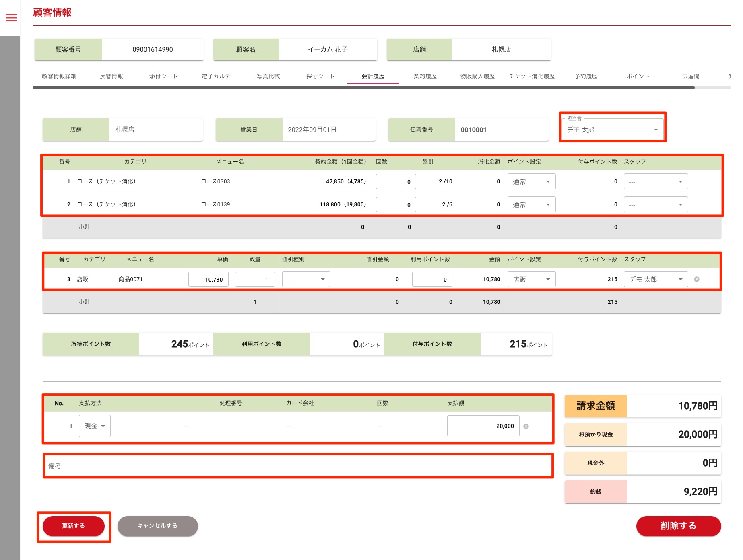Delete the 現金 payment row via x icon
Image resolution: width=743 pixels, height=560 pixels.
[526, 426]
